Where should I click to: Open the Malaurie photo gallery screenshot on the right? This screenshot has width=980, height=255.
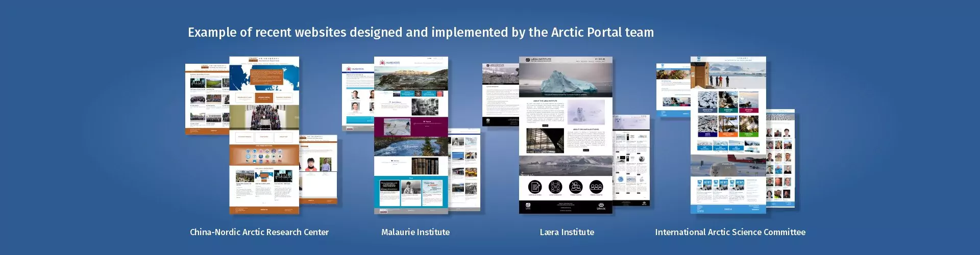coord(464,169)
